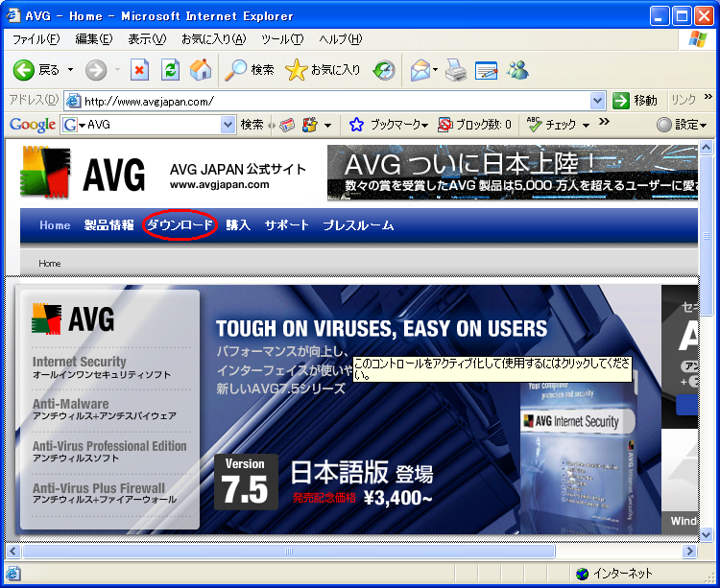Open the Messenger people icon

pos(517,70)
